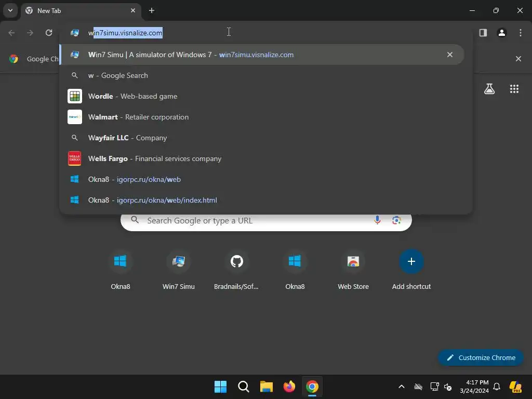The height and width of the screenshot is (399, 532).
Task: Click the Customize Chrome button
Action: click(x=481, y=357)
